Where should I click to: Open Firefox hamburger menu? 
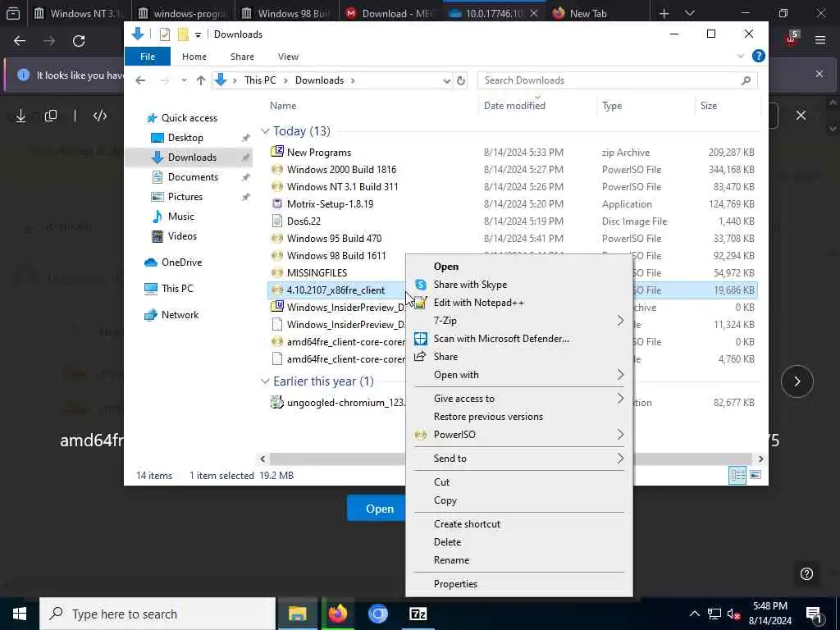820,41
